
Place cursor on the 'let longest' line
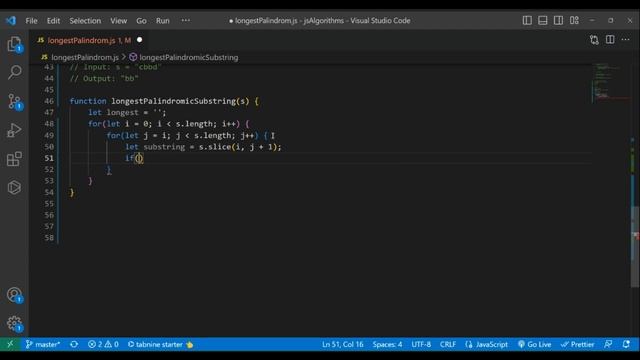127,112
